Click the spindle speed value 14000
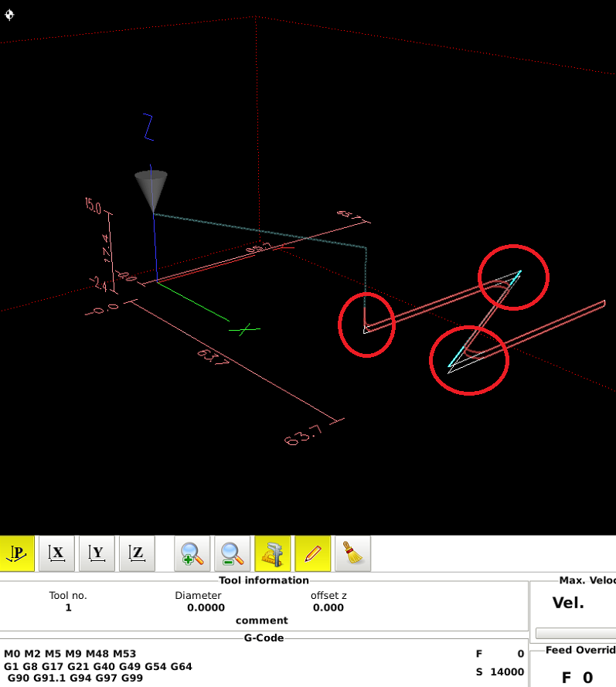Screen dimensions: 616x687 pyautogui.click(x=507, y=672)
